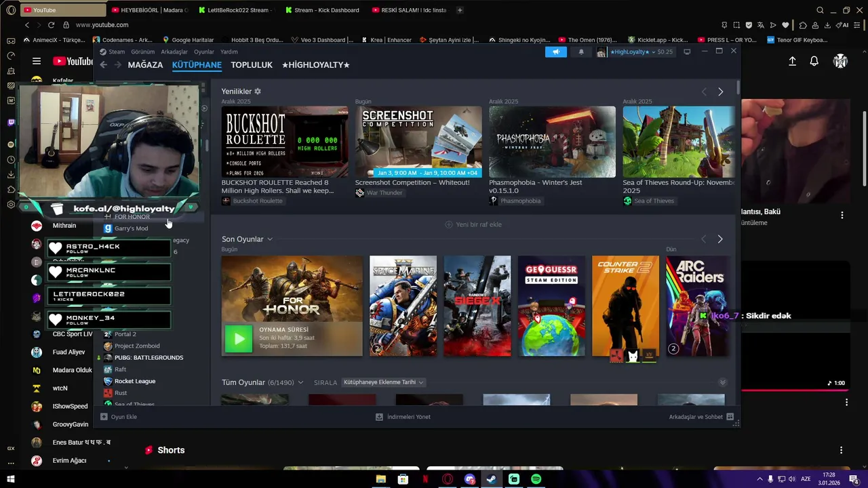Screen dimensions: 868x488
Task: Click browser heart bookmark icon
Action: pos(785,25)
